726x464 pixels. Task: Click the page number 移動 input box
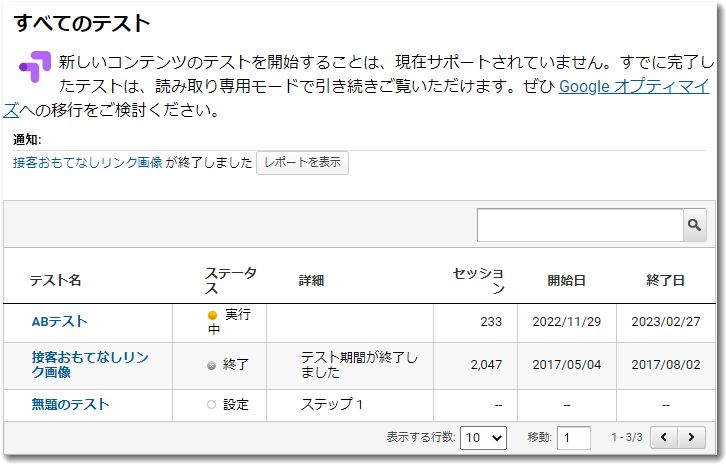tap(573, 438)
